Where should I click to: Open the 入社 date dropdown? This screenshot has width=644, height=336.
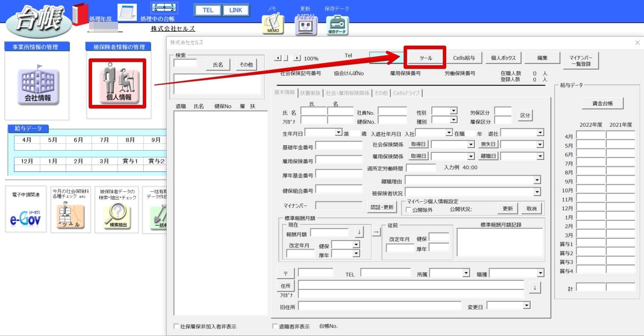tap(449, 133)
